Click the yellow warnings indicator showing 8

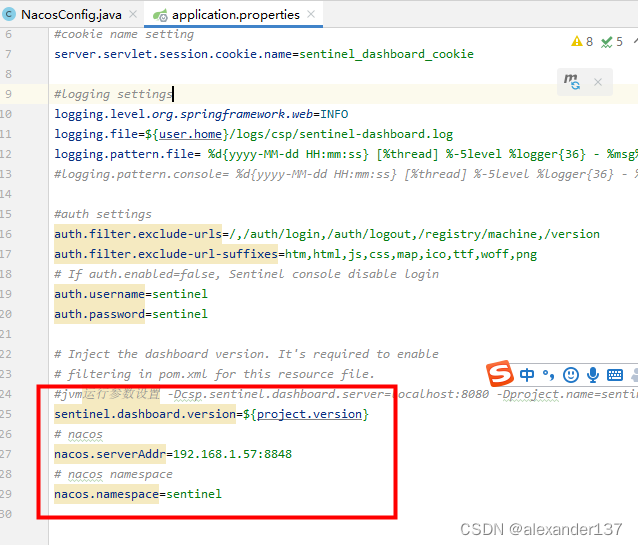point(582,42)
